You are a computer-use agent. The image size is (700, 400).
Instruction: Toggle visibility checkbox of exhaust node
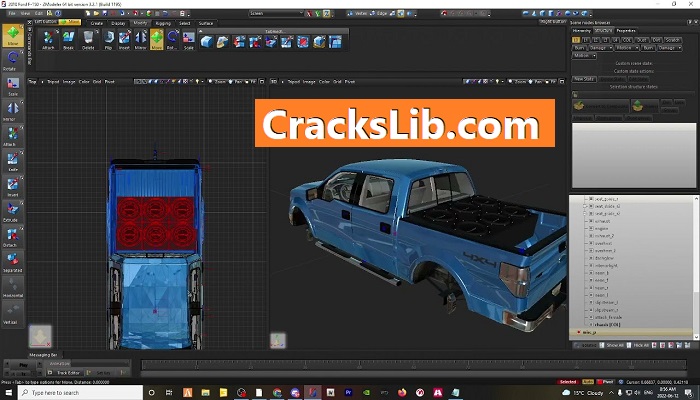point(591,221)
